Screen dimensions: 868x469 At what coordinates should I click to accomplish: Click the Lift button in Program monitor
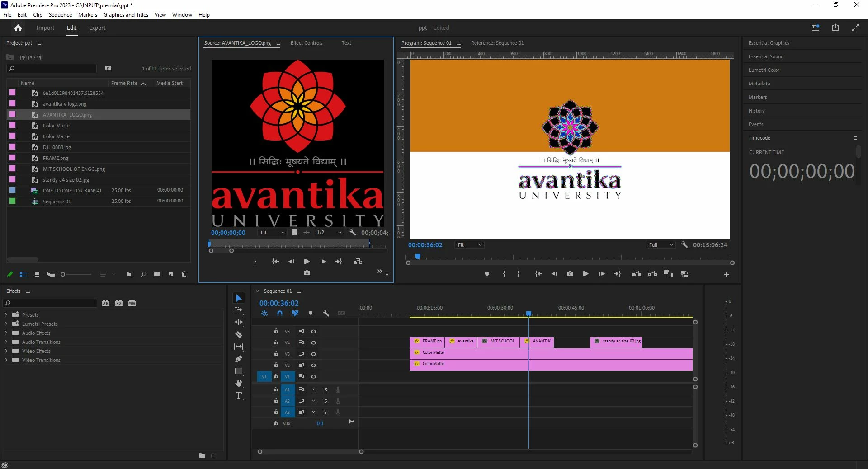637,274
